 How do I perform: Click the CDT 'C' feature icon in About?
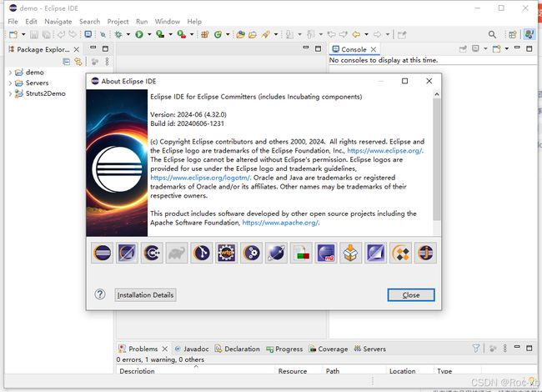pyautogui.click(x=152, y=253)
